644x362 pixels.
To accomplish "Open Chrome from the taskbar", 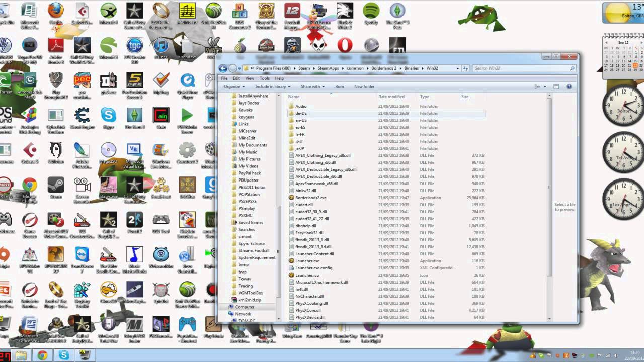I will [x=42, y=355].
